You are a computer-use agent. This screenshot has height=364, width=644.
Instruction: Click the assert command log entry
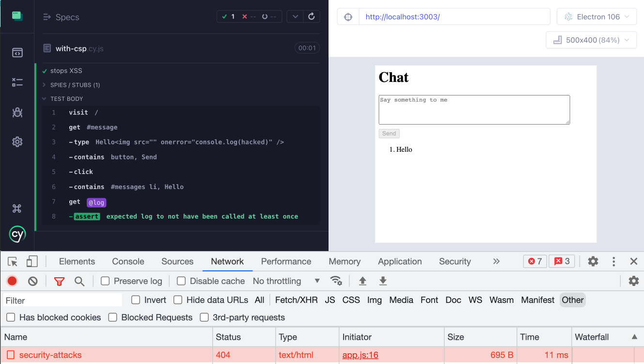point(181,217)
